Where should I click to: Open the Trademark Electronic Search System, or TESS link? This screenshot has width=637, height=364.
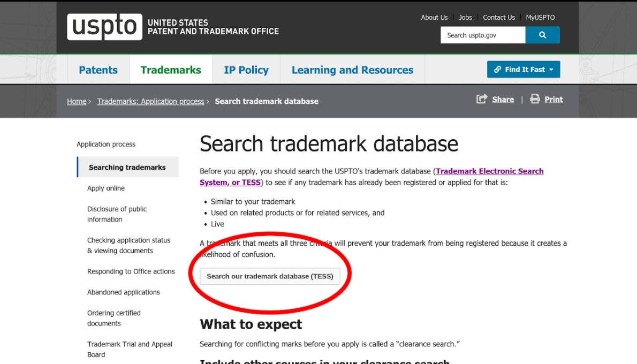tap(488, 171)
